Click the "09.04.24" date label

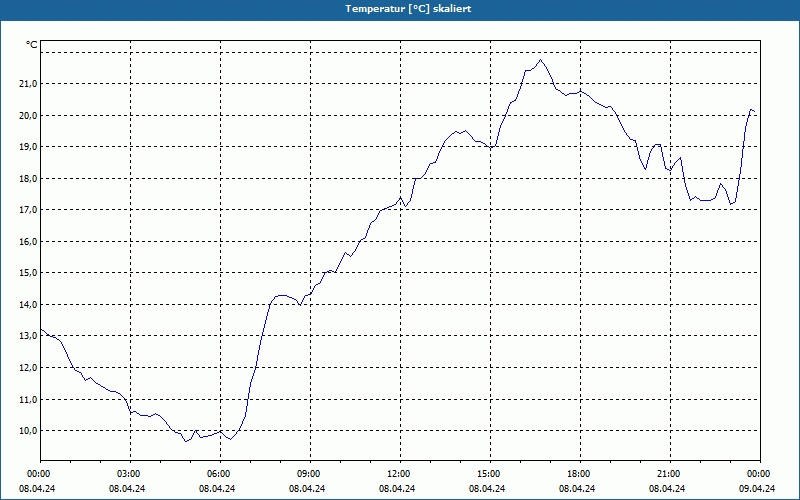point(757,488)
